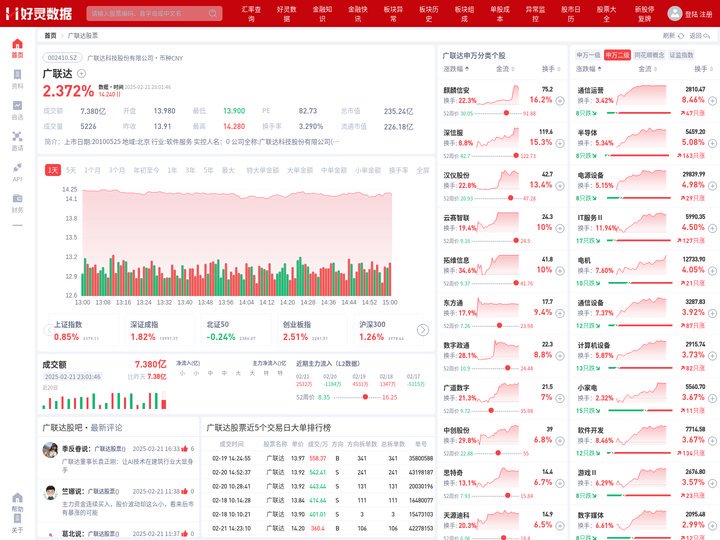Open 金融知识 in top navigation
720x540 pixels.
322,14
